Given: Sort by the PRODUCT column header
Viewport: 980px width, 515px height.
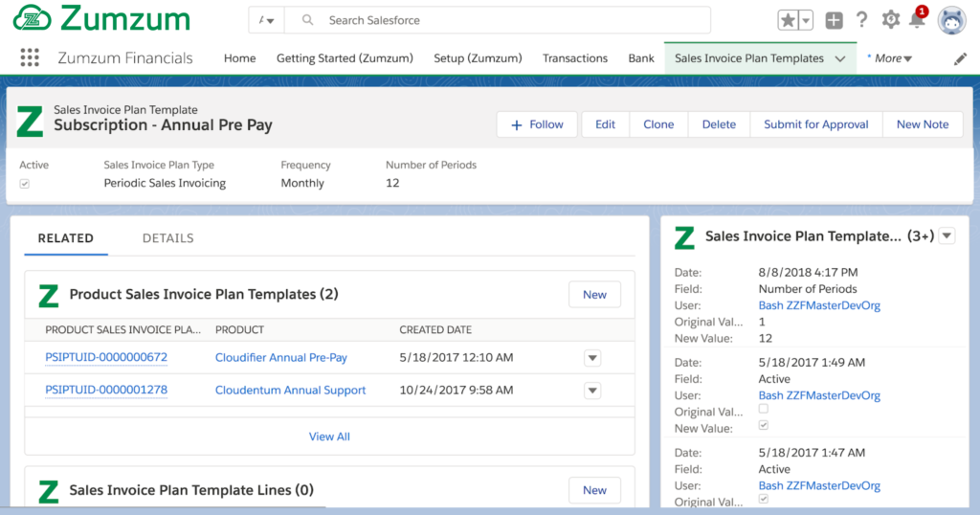Looking at the screenshot, I should [x=239, y=329].
